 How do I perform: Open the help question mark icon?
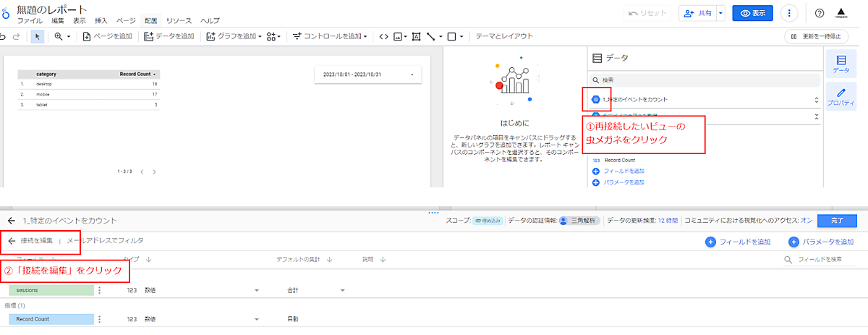pyautogui.click(x=820, y=13)
